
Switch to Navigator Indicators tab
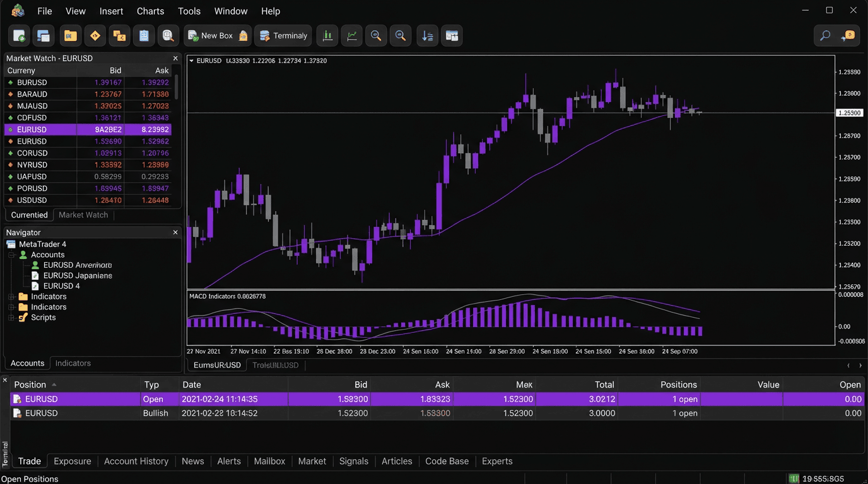[x=73, y=363]
